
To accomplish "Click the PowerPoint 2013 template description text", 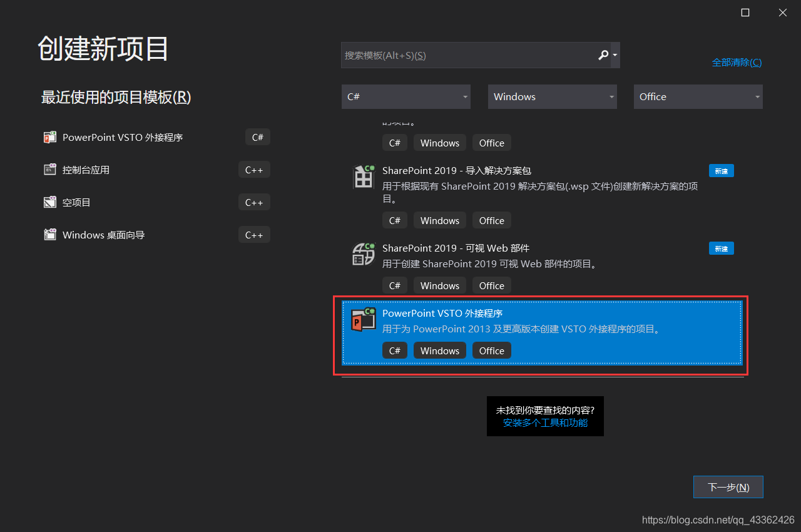I will click(x=523, y=329).
